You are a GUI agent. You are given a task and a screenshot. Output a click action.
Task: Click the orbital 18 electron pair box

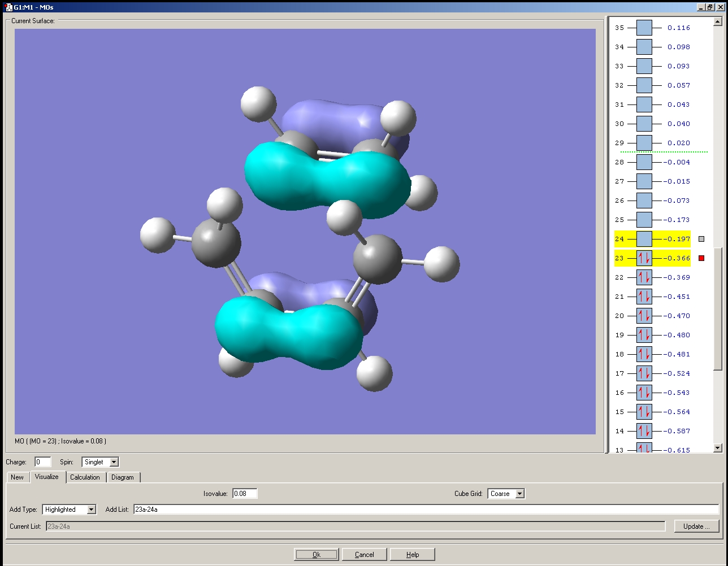pyautogui.click(x=644, y=354)
